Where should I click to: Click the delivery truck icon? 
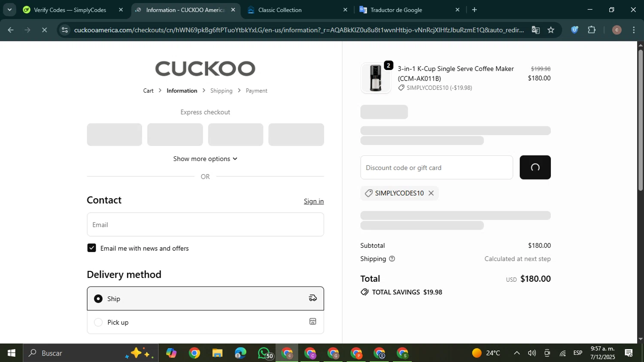[313, 298]
